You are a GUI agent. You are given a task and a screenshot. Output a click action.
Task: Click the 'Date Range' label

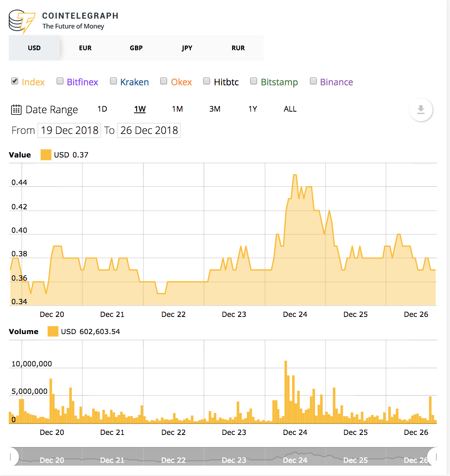(51, 110)
